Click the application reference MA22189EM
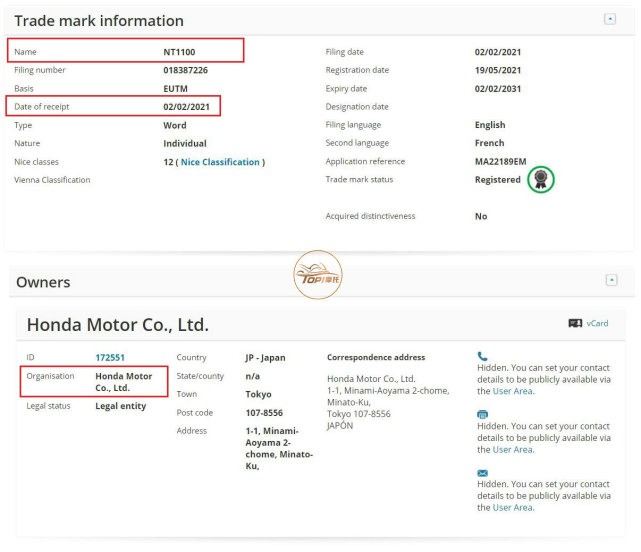Image resolution: width=641 pixels, height=552 pixels. (500, 162)
